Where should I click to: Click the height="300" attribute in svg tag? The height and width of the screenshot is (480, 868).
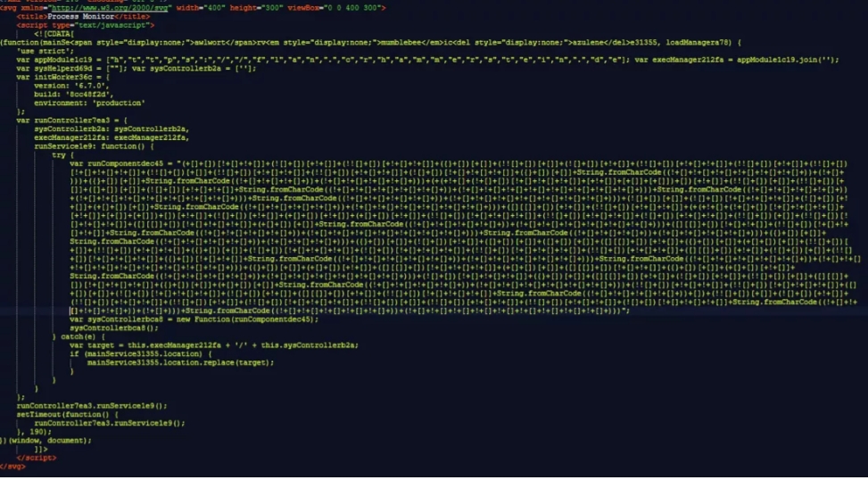pos(257,8)
